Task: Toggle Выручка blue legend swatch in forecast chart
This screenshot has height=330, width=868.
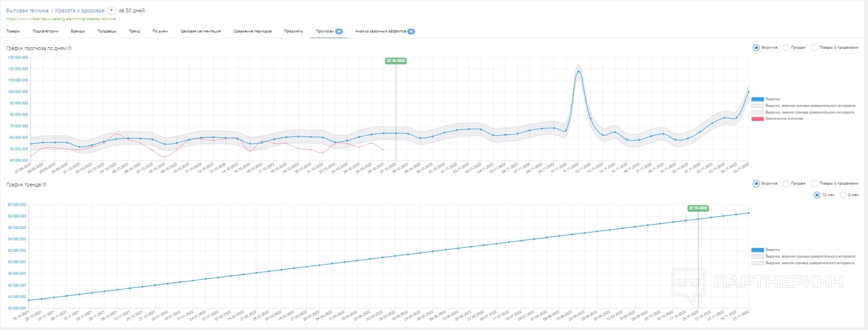Action: [x=758, y=99]
